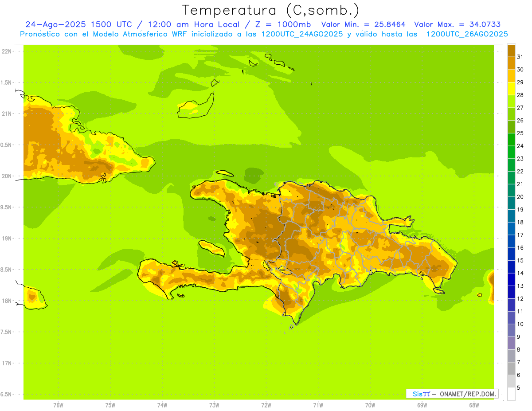Click the date text '24-Ago-2025 1500 UTC'

click(x=78, y=24)
